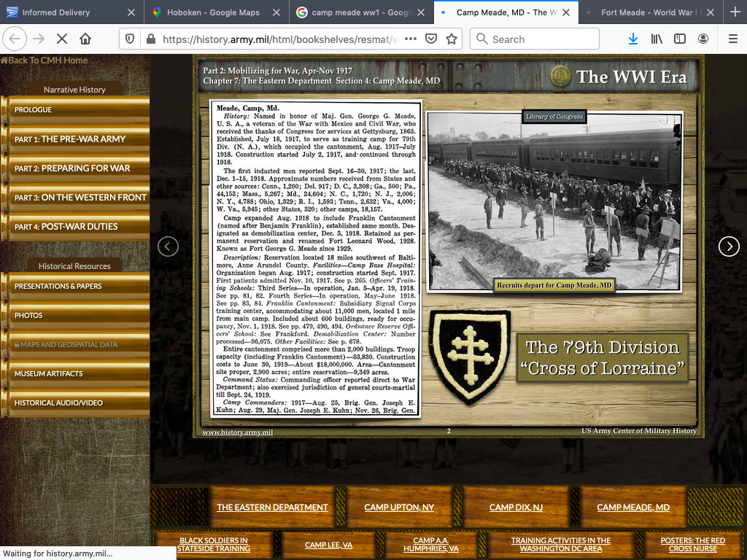This screenshot has width=747, height=560.
Task: Open Part 3: On the Western Front
Action: 80,198
